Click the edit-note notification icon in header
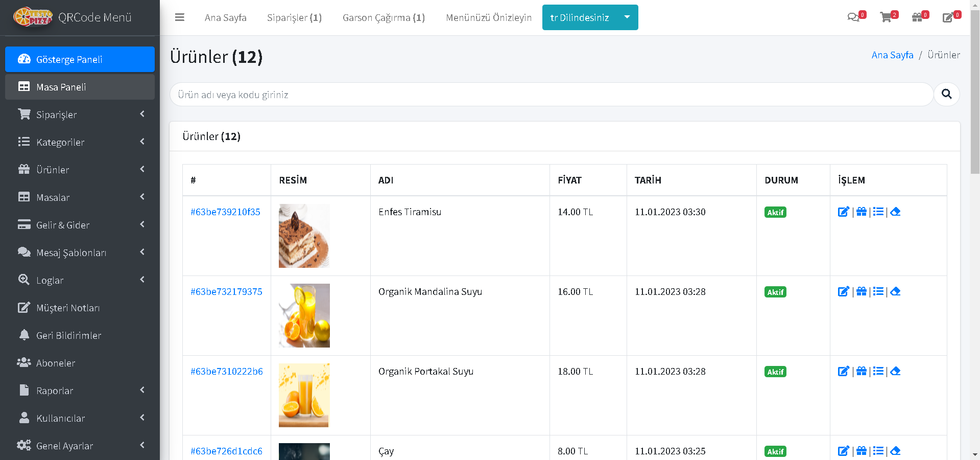The image size is (980, 460). 948,17
